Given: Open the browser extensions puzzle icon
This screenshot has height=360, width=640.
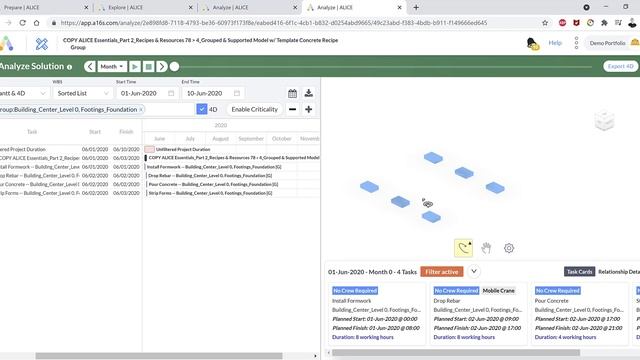Looking at the screenshot, I should point(604,23).
